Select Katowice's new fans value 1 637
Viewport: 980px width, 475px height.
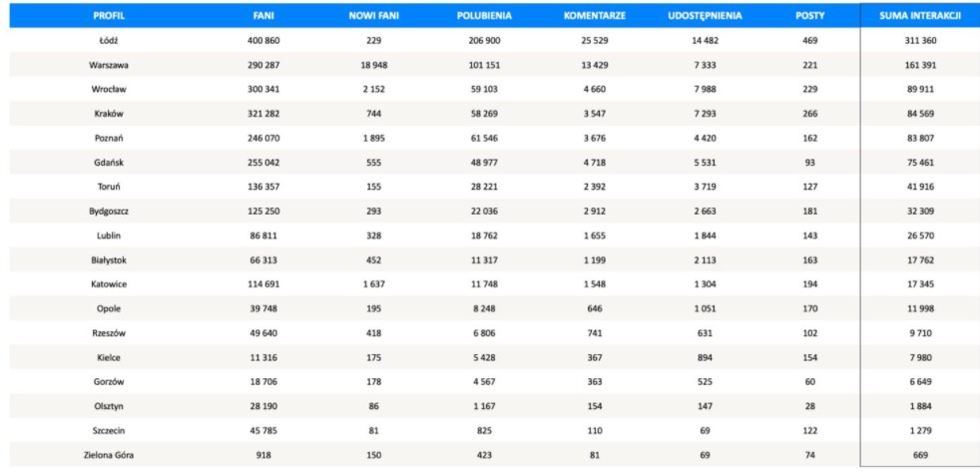375,284
